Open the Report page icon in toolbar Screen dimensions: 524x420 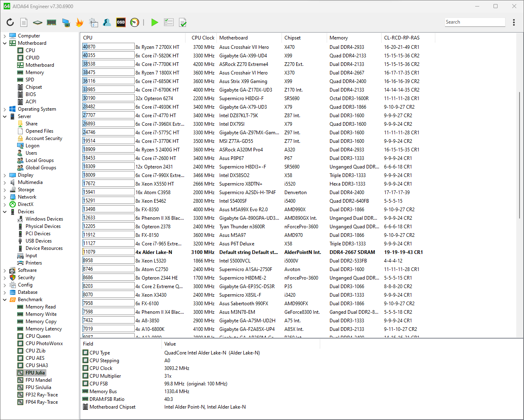tap(24, 22)
